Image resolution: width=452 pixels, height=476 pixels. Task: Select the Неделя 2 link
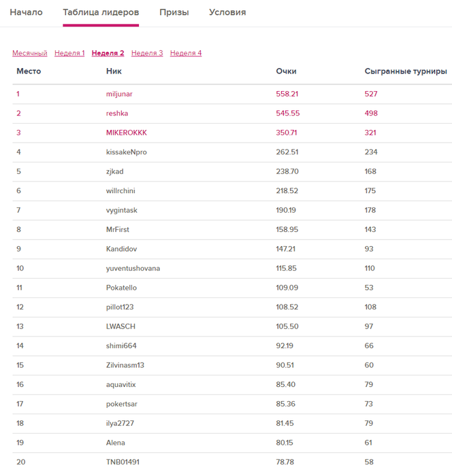108,53
